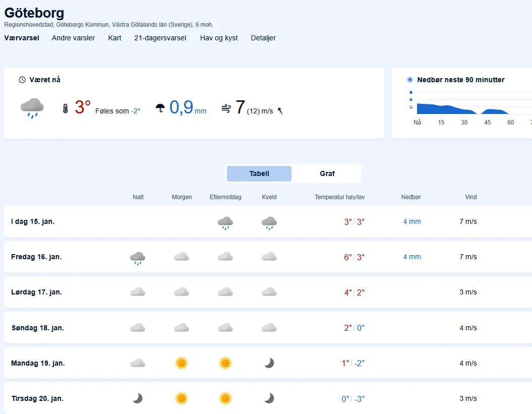Click Monday morning sun icon
The width and height of the screenshot is (532, 414).
tap(182, 363)
